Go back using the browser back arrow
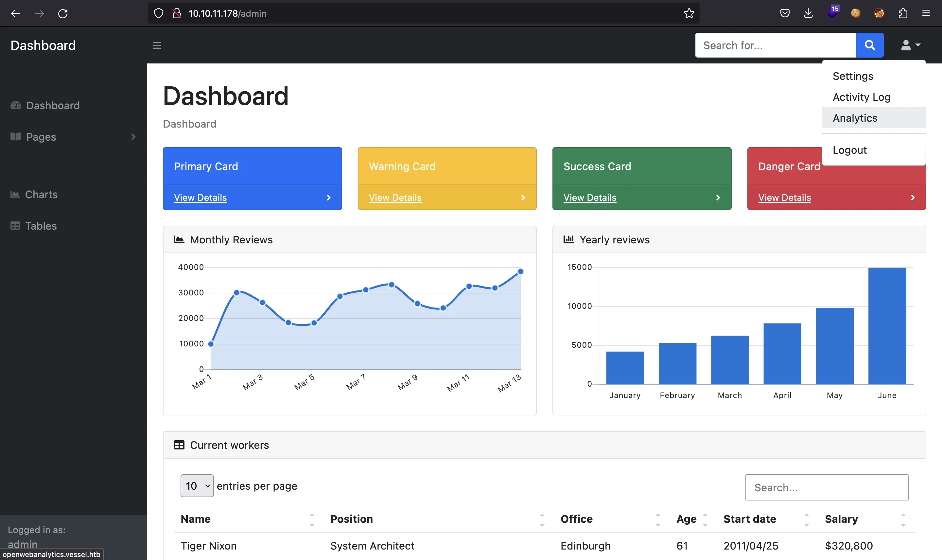 click(15, 14)
